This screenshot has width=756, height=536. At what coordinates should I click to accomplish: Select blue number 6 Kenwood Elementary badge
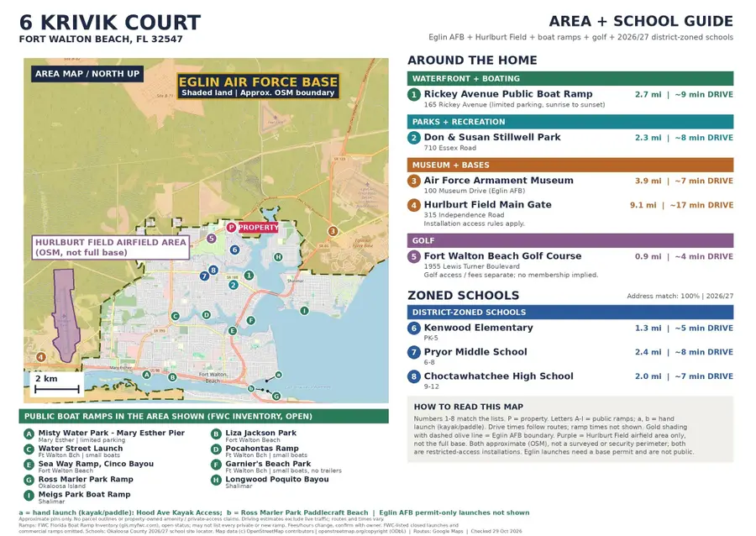(x=413, y=328)
